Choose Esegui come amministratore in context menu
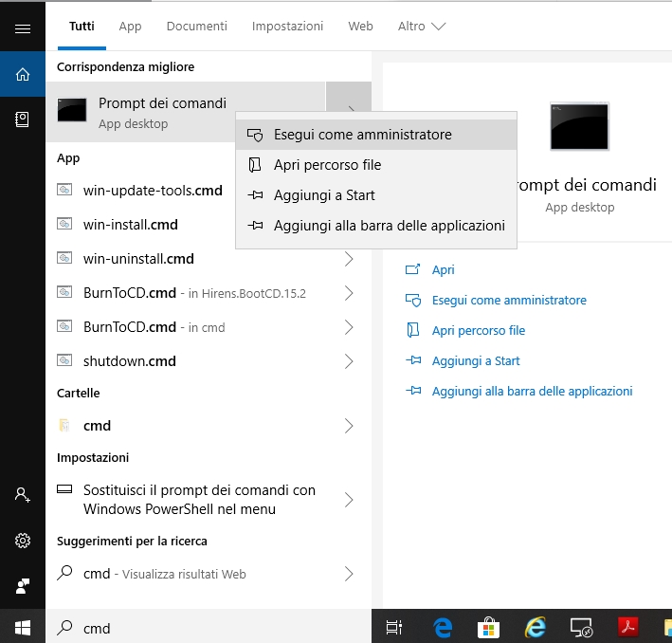The height and width of the screenshot is (643, 672). (376, 135)
